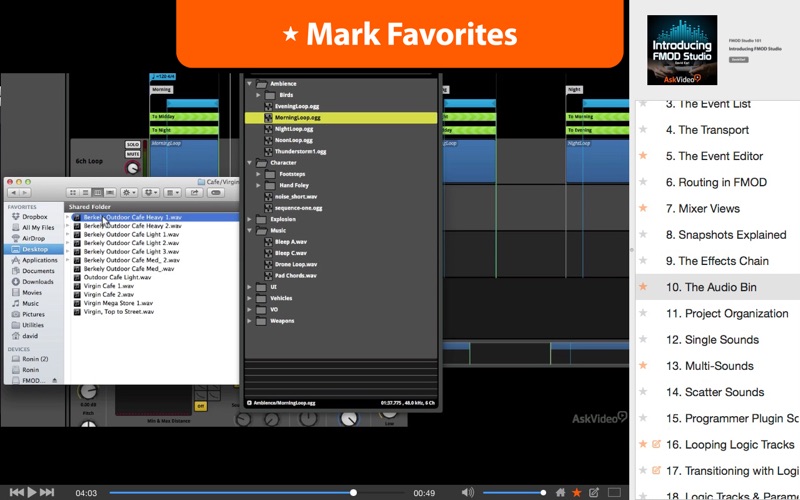Screen dimensions: 800x500
Task: Select noise_short.wav file icon
Action: coord(268,196)
